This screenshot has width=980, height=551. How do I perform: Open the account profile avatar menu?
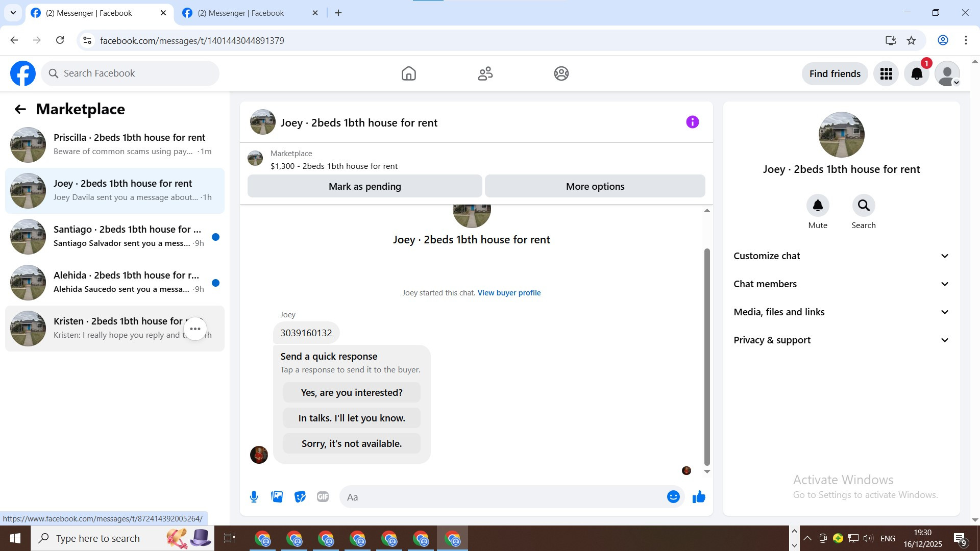pyautogui.click(x=947, y=73)
